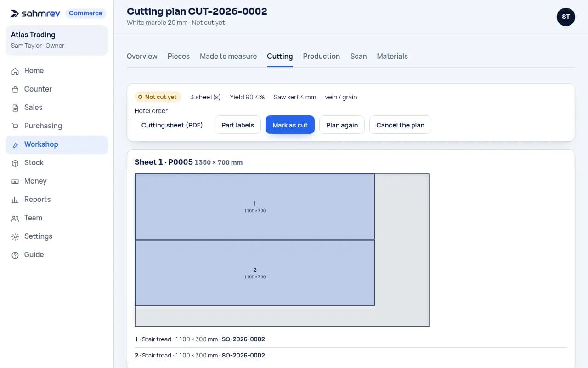Click the Purchasing cart icon

(x=15, y=126)
